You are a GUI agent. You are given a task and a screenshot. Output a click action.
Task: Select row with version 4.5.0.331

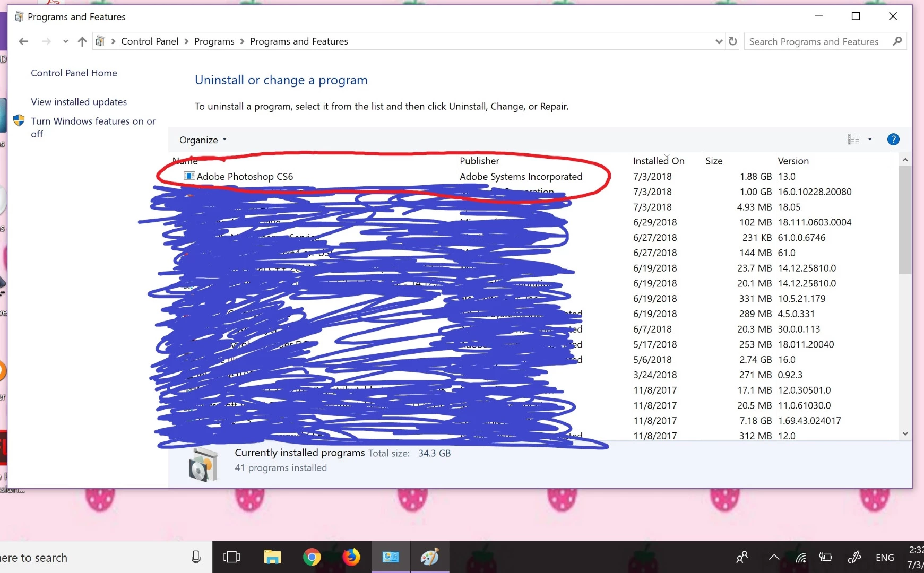click(x=531, y=314)
